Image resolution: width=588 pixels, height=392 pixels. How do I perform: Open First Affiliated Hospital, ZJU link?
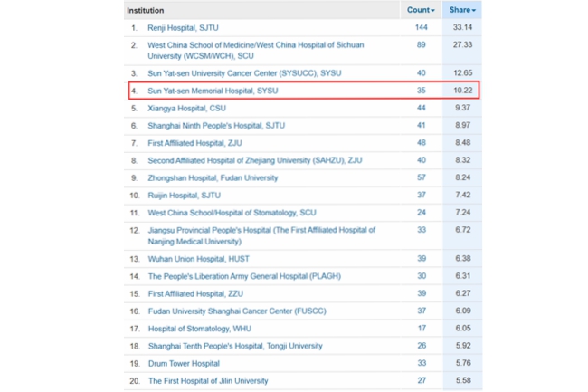[x=195, y=143]
